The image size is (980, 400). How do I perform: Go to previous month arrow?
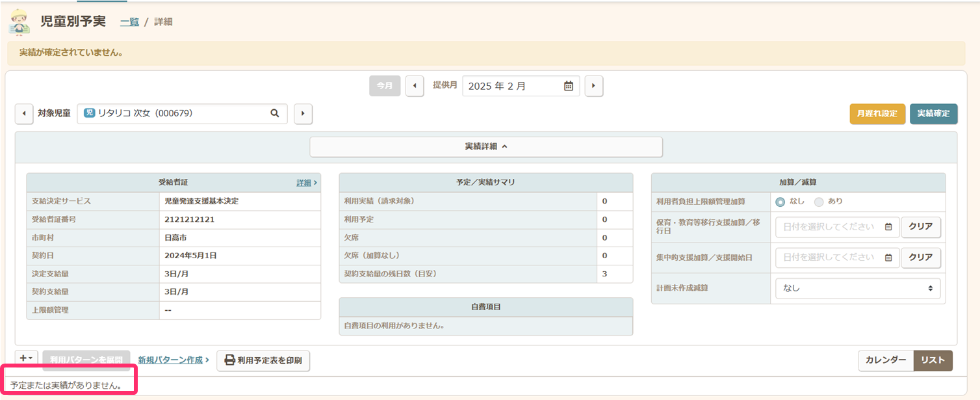pos(415,86)
